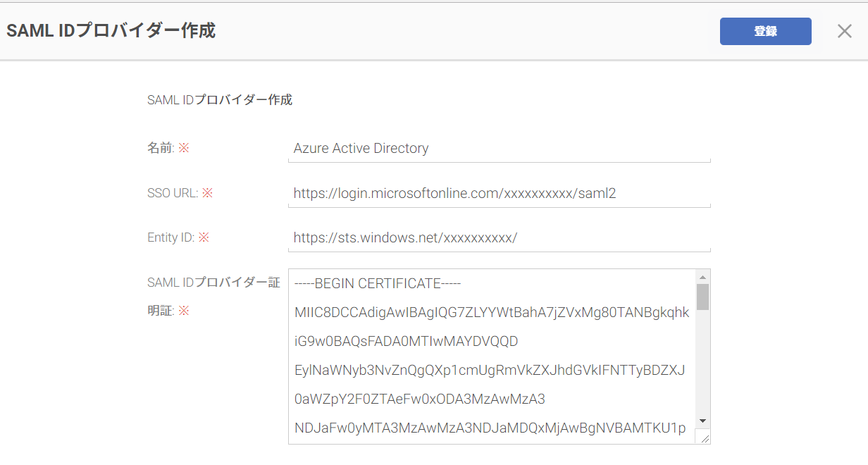
Task: Click the certificate line iG9w0BAQsFADA0MTIwMAYDVQQD
Action: tap(407, 342)
